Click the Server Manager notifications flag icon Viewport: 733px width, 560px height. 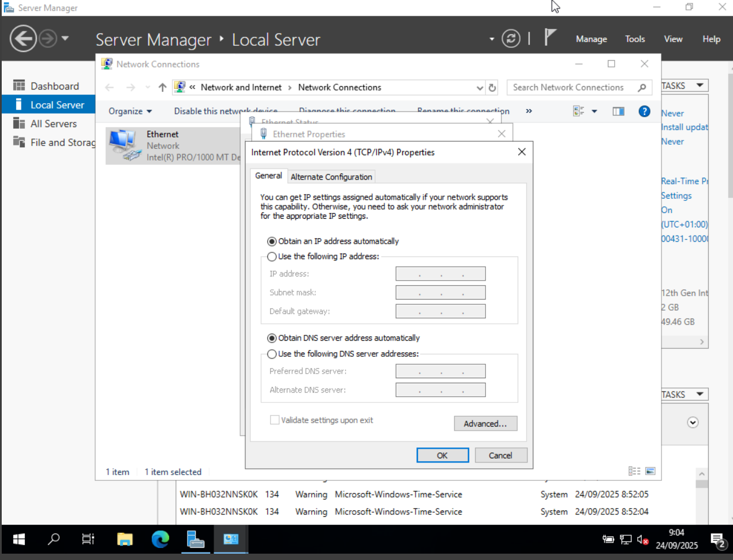pos(550,38)
